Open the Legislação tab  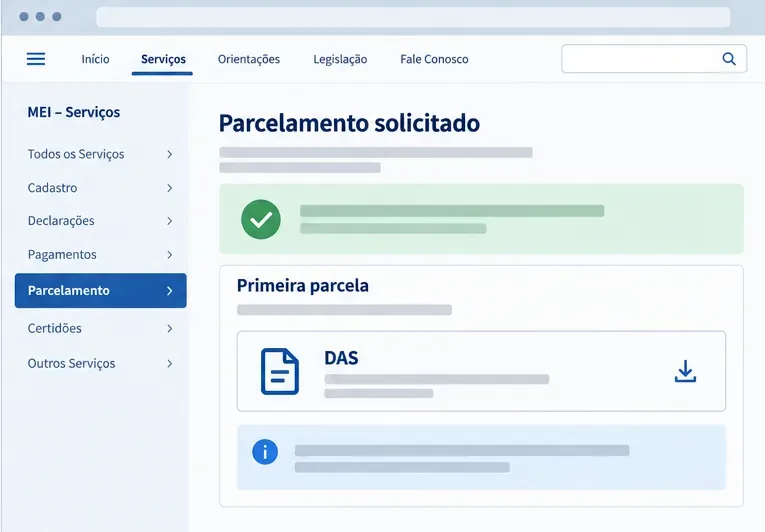[x=340, y=59]
